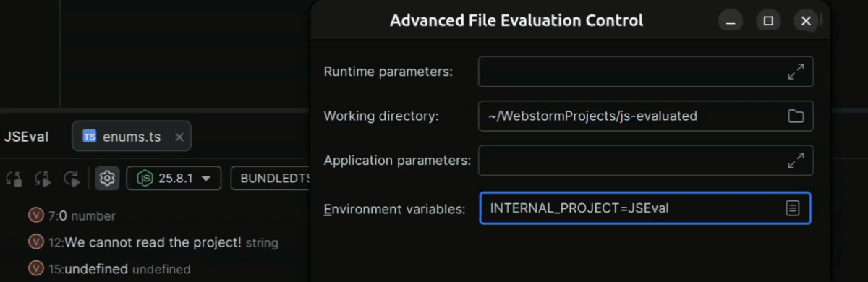
Task: Expand the Application parameters field
Action: click(796, 161)
